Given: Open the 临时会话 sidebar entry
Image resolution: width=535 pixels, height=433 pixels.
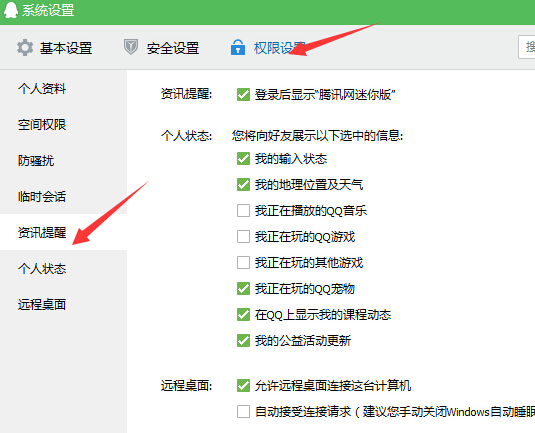Looking at the screenshot, I should click(x=42, y=197).
